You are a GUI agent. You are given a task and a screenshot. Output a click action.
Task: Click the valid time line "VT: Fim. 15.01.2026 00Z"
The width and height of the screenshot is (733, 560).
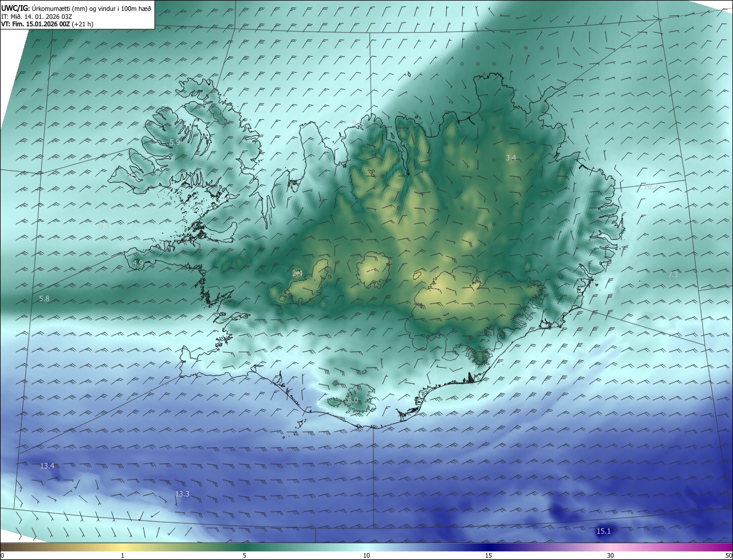[35, 24]
